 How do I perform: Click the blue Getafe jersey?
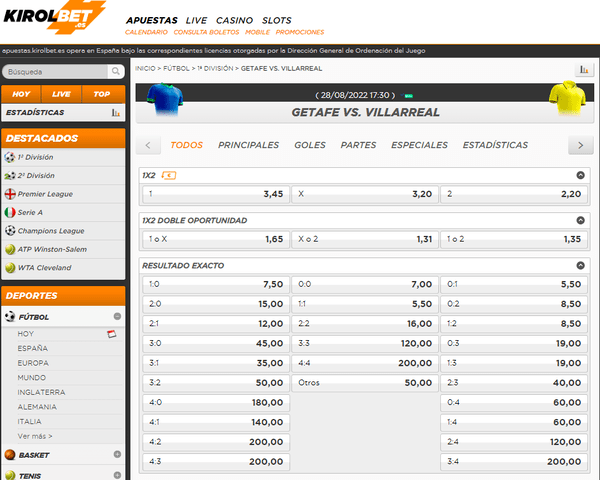click(165, 99)
